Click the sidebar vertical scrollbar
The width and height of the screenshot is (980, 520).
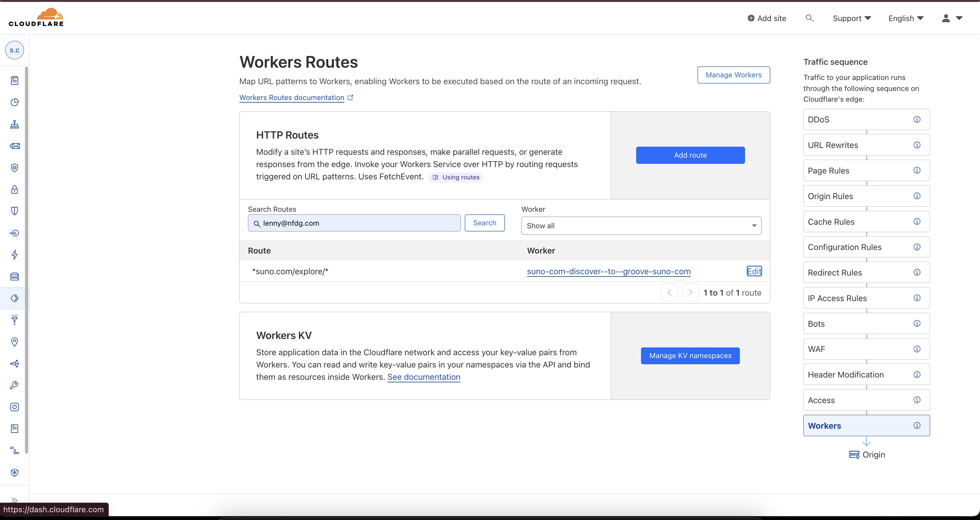tap(27, 260)
